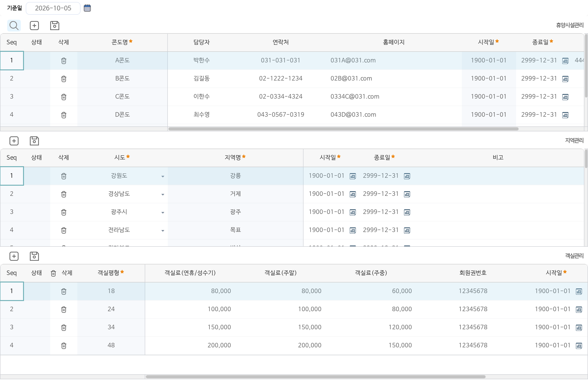Click the search magnifier icon in top toolbar
This screenshot has height=384, width=588.
(14, 26)
